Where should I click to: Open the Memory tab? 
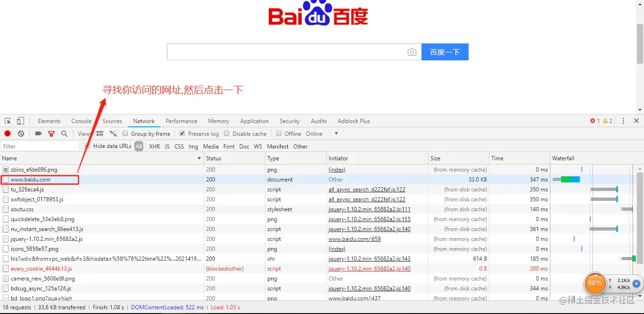219,121
